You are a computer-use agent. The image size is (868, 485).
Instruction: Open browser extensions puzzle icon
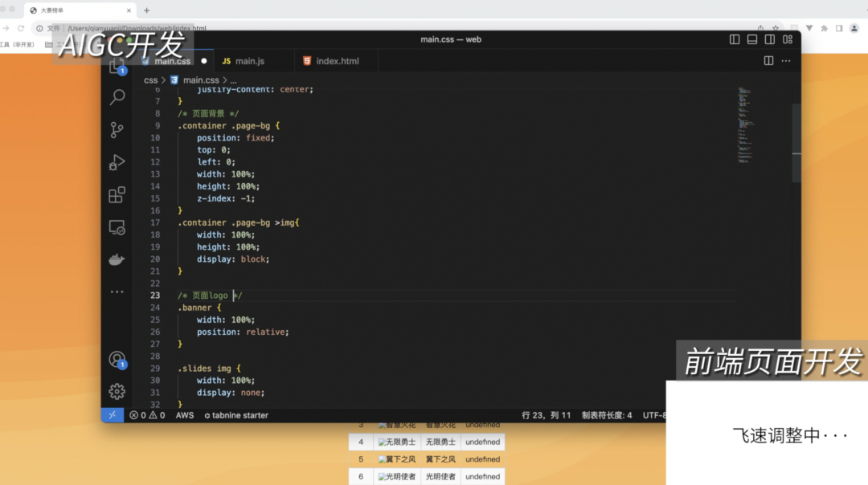825,28
